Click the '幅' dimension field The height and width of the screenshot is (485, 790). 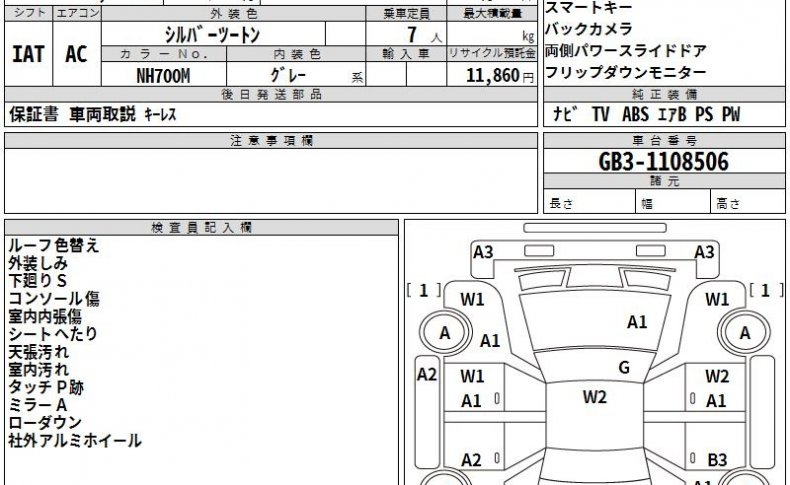coord(673,202)
